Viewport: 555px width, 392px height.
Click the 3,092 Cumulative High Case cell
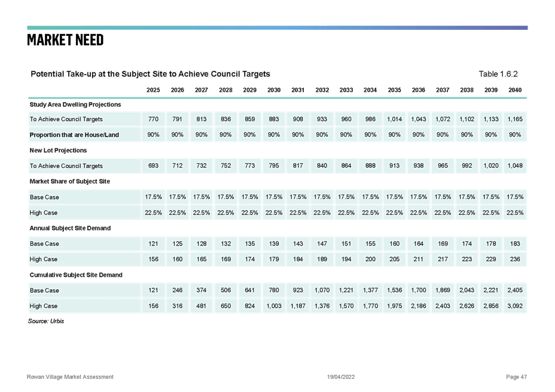515,306
